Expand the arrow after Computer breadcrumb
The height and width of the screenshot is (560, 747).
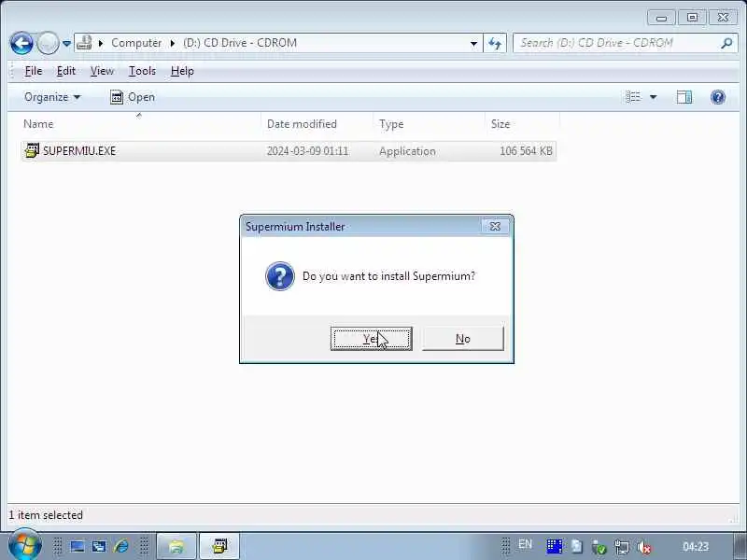pyautogui.click(x=172, y=43)
